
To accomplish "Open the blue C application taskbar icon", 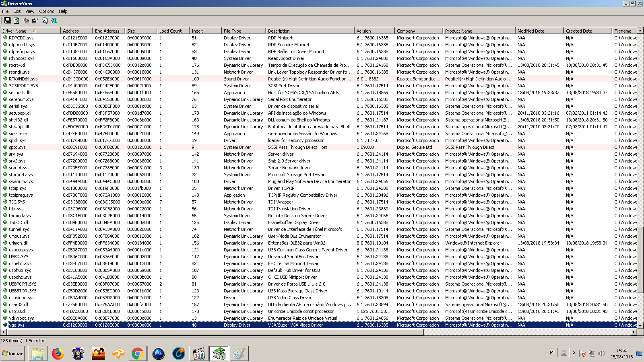I will [x=179, y=354].
